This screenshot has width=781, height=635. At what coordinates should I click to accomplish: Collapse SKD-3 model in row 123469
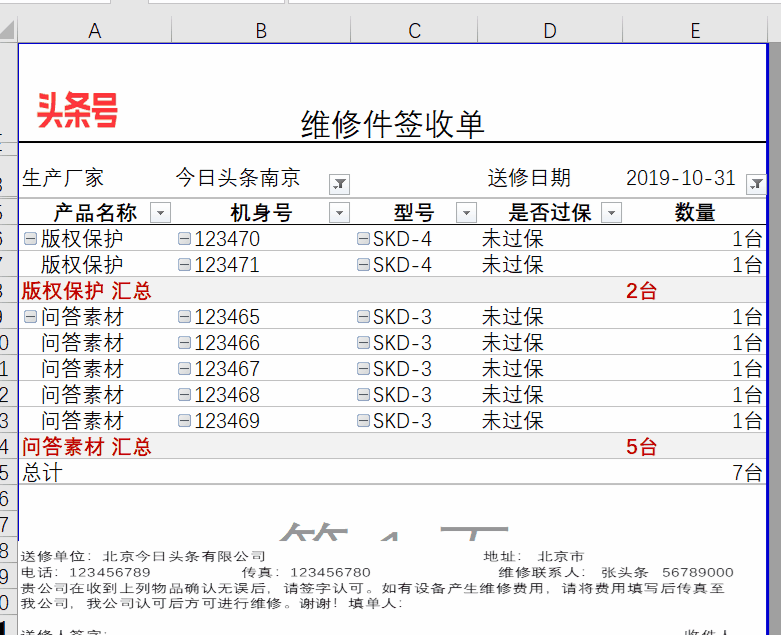363,421
